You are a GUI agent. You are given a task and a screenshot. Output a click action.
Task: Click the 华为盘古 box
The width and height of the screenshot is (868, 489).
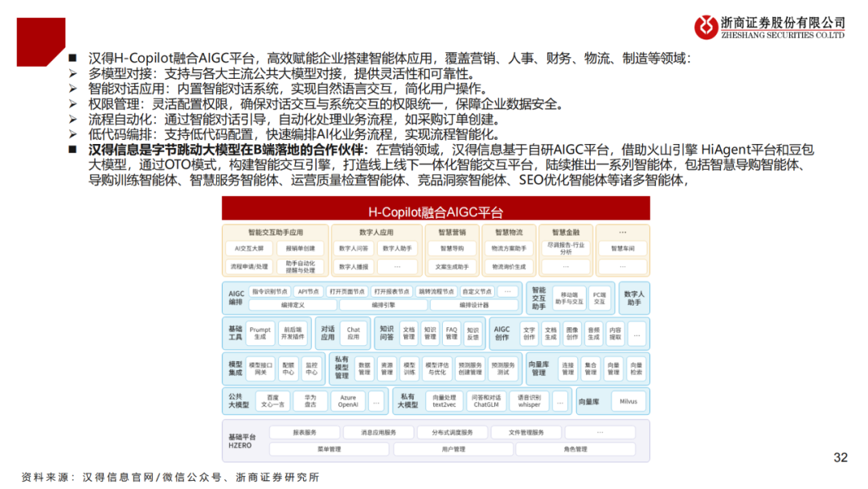point(310,401)
